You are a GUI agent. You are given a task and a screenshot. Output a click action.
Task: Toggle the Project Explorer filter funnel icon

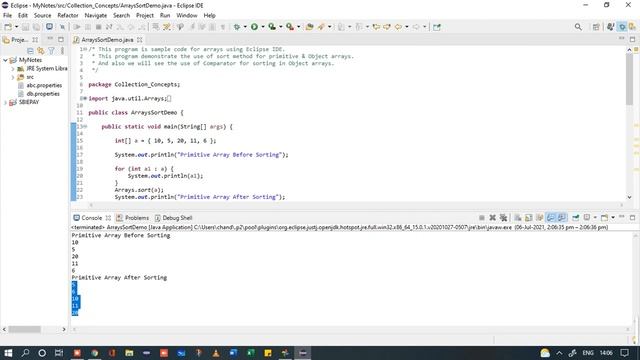coord(51,51)
